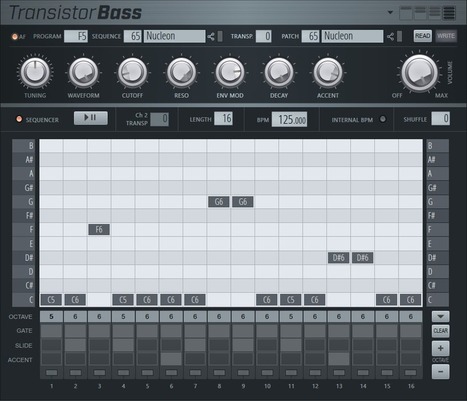
Task: Open the down-arrow menu above CLEAR
Action: pos(440,316)
